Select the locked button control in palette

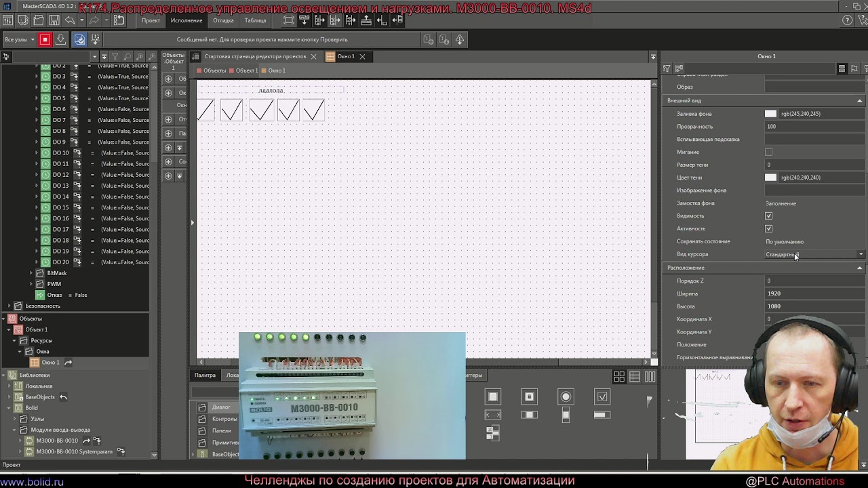530,396
